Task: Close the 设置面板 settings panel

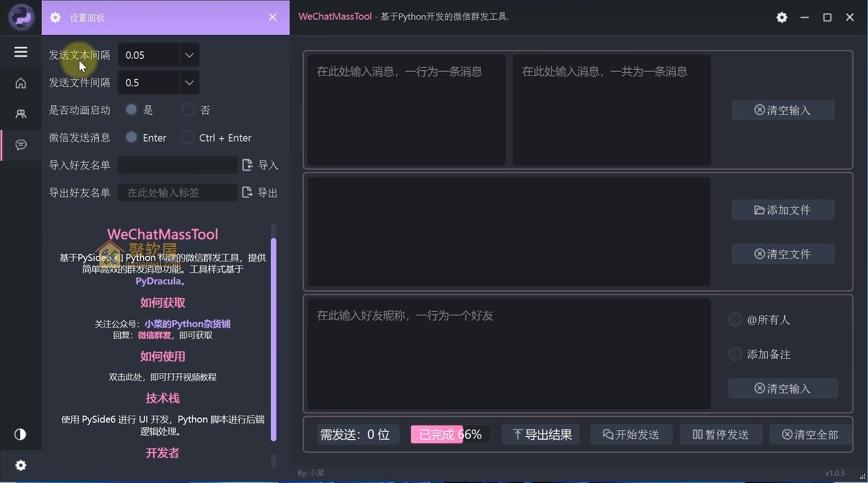Action: tap(273, 17)
